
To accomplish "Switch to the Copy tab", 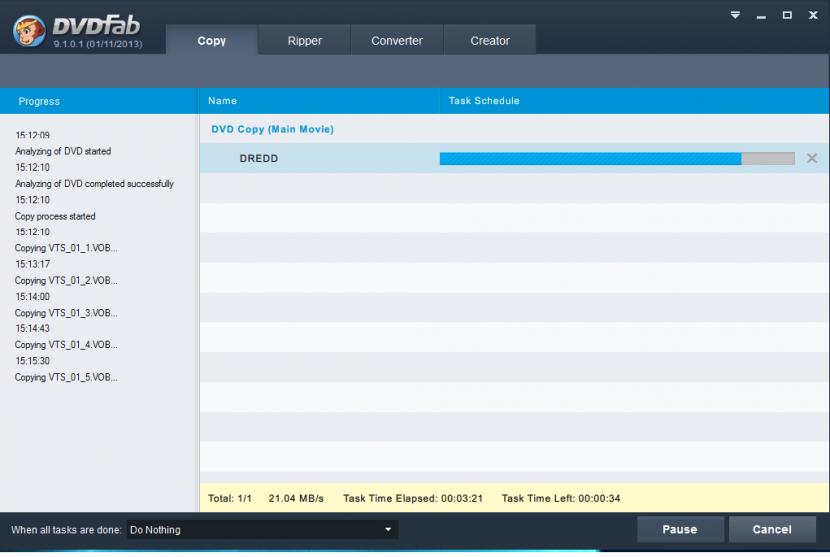I will (212, 40).
